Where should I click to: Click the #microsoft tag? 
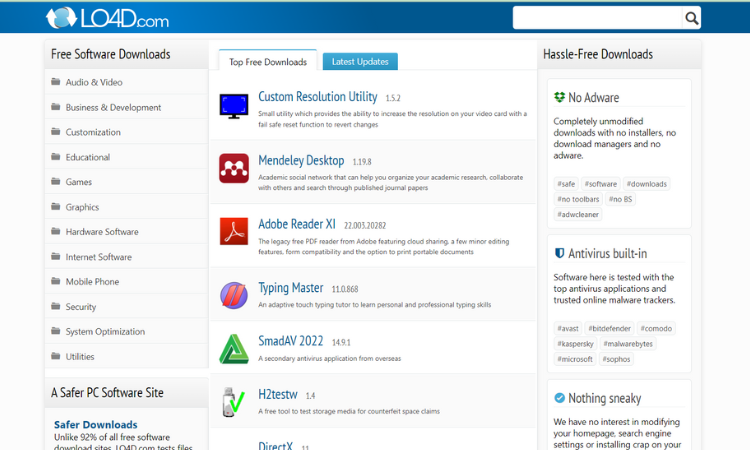575,359
